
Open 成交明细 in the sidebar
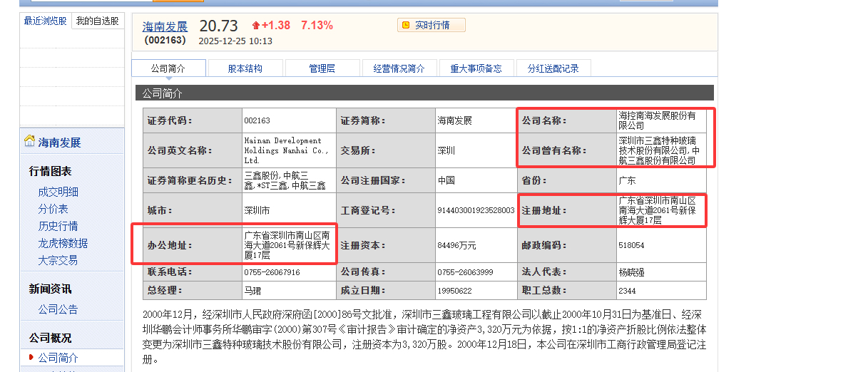click(x=58, y=192)
